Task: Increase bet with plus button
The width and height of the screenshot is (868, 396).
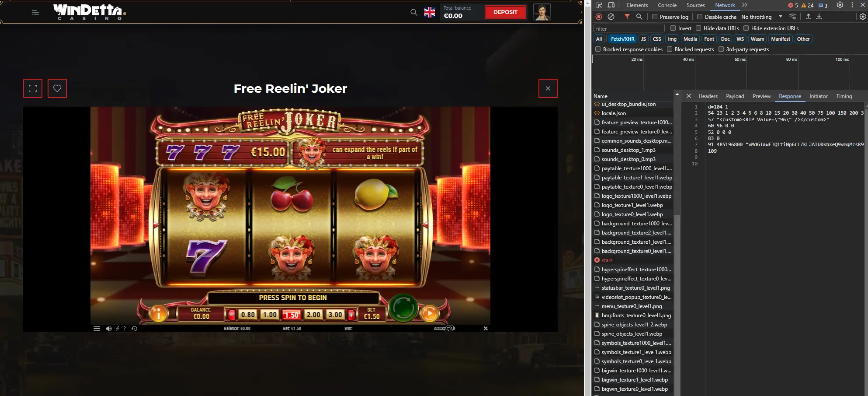Action: pos(351,315)
